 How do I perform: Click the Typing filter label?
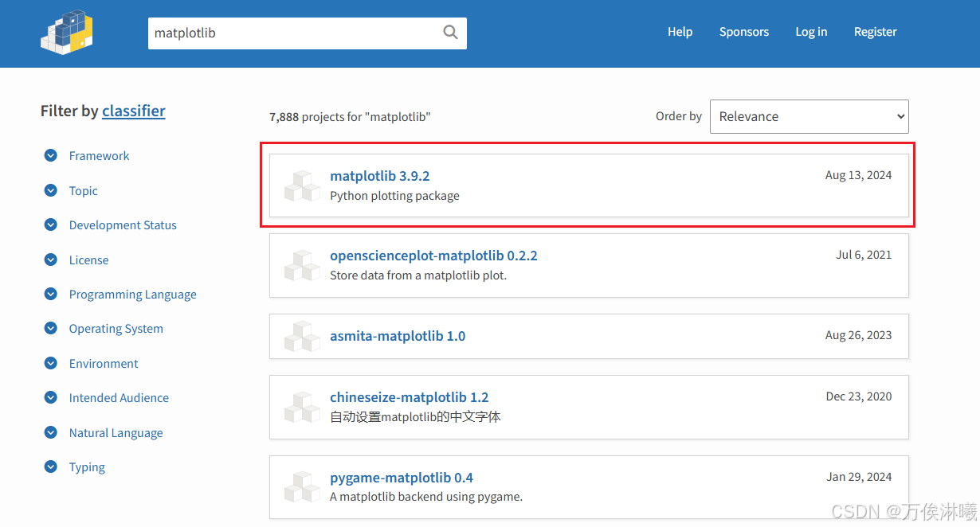pos(87,467)
